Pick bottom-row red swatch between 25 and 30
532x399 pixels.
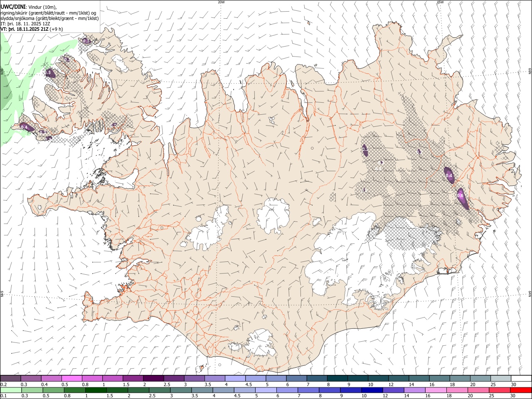(x=500, y=390)
